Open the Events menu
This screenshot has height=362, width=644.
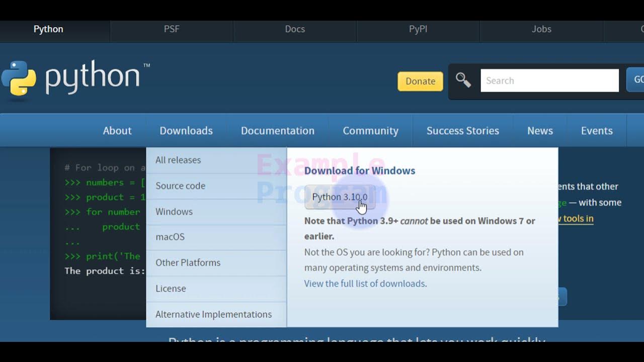tap(597, 131)
